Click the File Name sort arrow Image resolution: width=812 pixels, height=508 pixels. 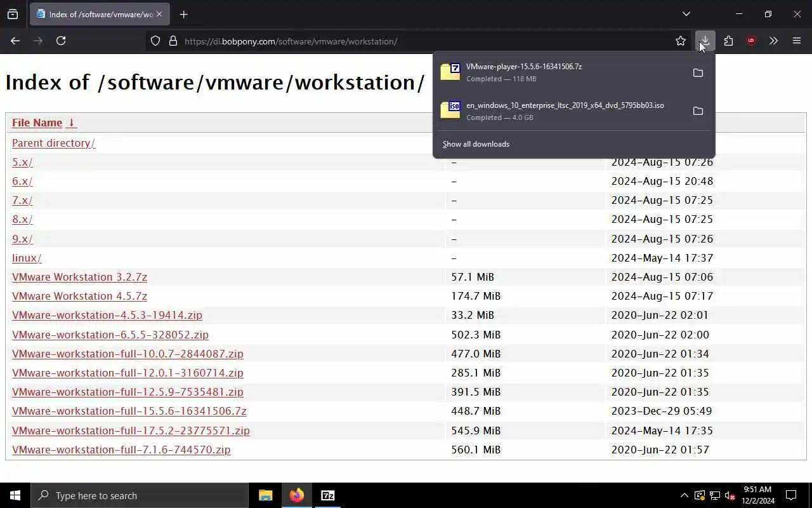71,123
